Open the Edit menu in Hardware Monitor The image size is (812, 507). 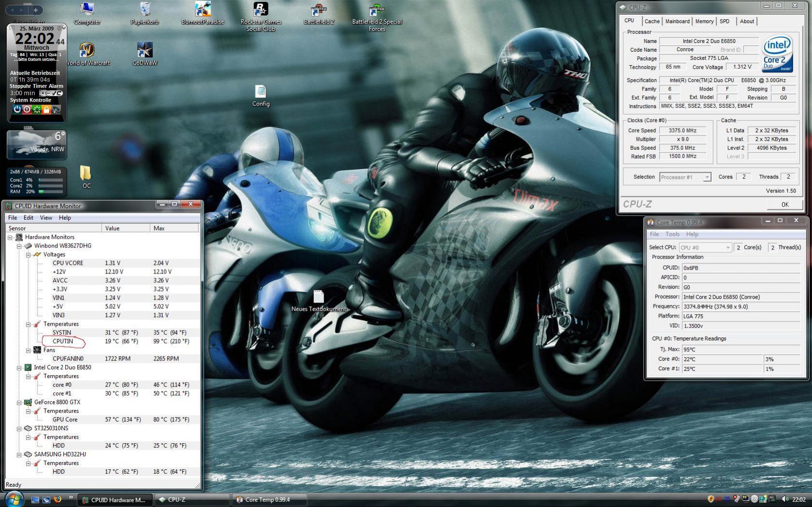29,218
